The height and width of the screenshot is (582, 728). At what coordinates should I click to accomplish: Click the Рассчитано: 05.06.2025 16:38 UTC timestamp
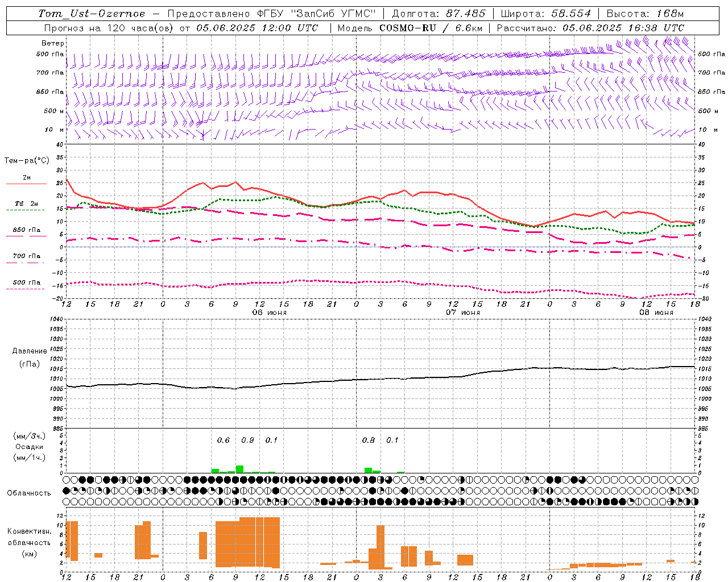tap(590, 28)
